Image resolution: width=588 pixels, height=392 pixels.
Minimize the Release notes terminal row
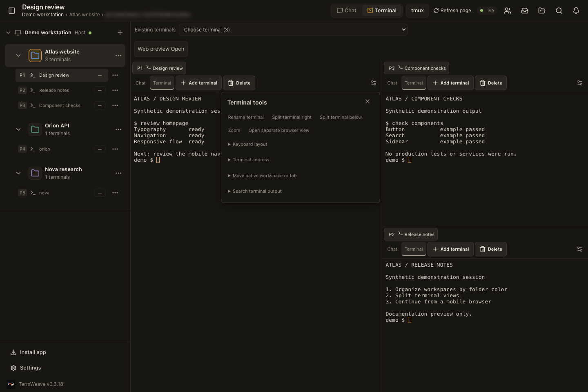[x=100, y=90]
